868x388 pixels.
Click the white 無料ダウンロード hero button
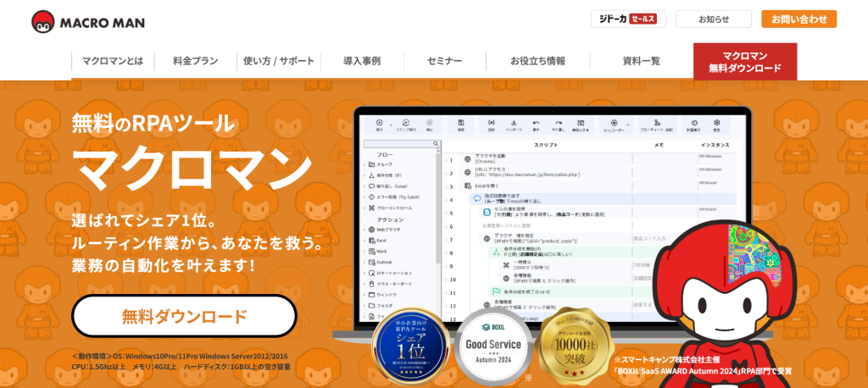coord(184,316)
